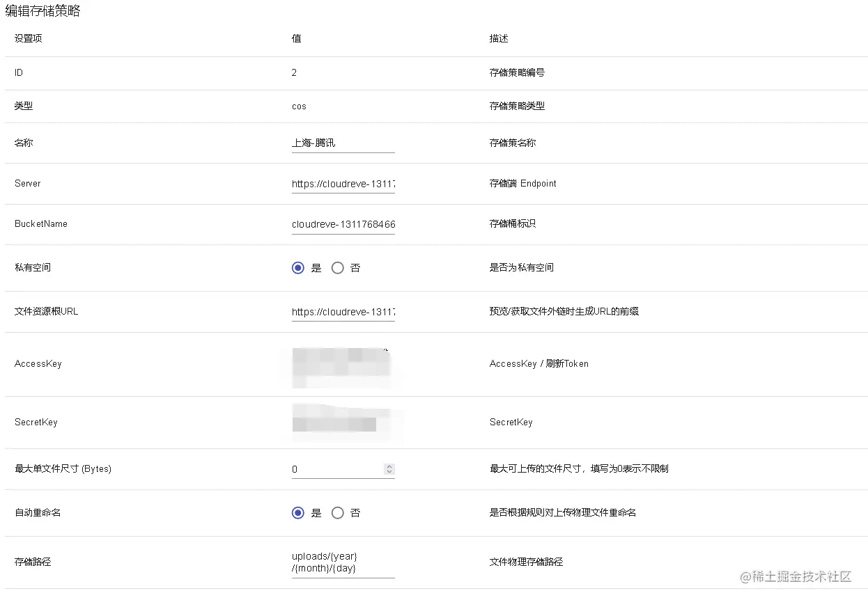The width and height of the screenshot is (868, 600).
Task: Edit the 存储路径 field uploads/{year}/{month}/{day}
Action: click(343, 562)
